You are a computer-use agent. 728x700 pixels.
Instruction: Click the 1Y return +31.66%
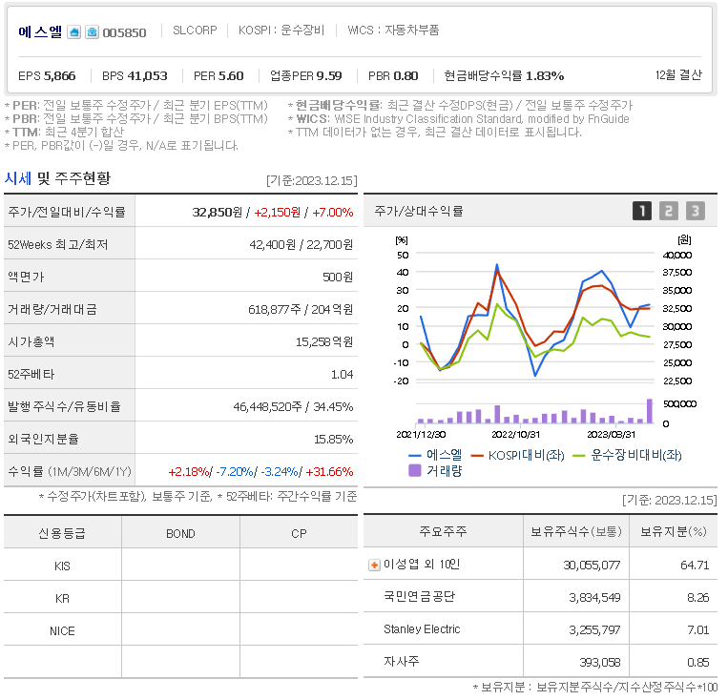[329, 472]
